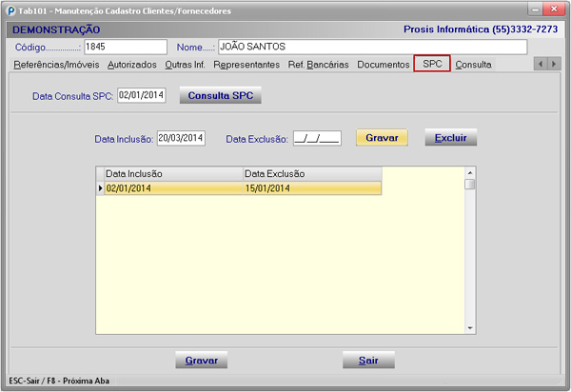
Task: Minimize the Tab101 window
Action: click(535, 10)
